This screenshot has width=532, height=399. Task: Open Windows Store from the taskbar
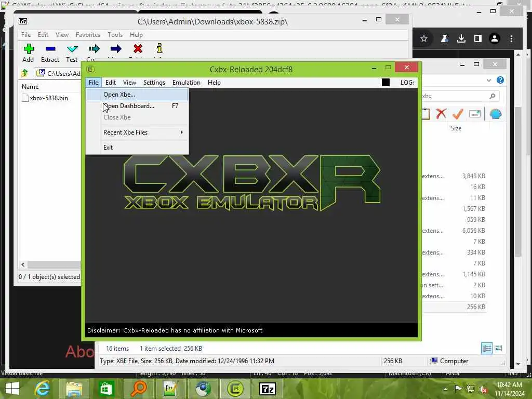pyautogui.click(x=106, y=389)
